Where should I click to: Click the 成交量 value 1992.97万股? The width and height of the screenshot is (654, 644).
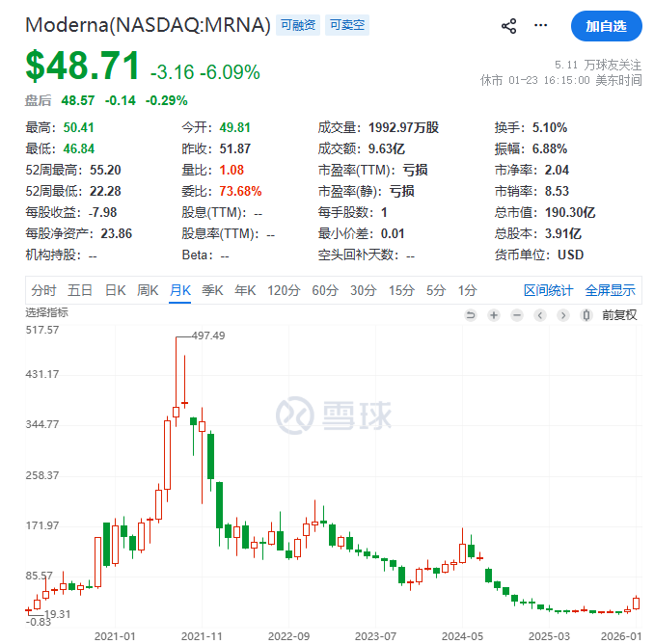click(403, 127)
